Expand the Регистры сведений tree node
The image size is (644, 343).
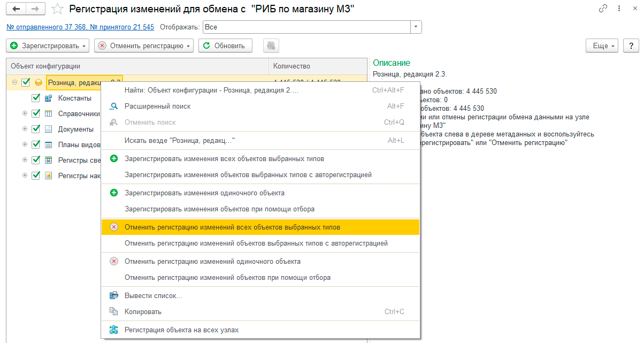[x=25, y=160]
